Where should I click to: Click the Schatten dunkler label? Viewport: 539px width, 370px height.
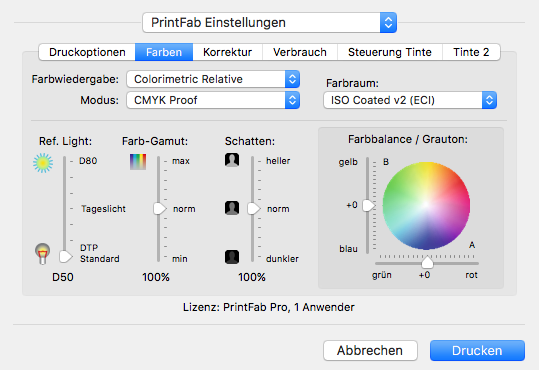tap(282, 259)
